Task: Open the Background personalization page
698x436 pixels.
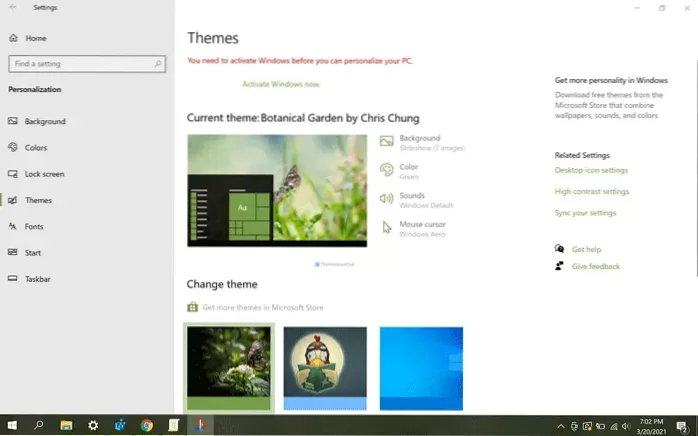Action: coord(45,121)
